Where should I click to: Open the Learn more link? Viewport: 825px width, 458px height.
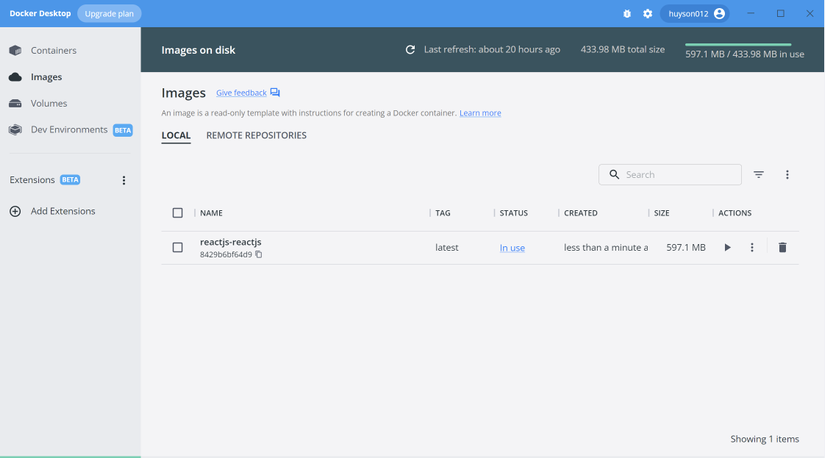[480, 113]
